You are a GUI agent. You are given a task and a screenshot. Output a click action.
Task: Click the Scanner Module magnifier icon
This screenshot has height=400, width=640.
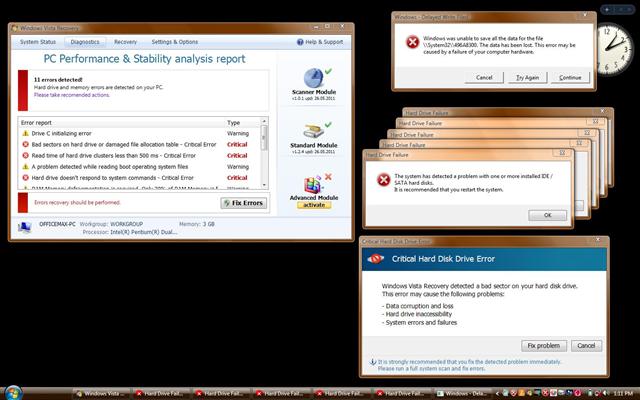(x=313, y=78)
